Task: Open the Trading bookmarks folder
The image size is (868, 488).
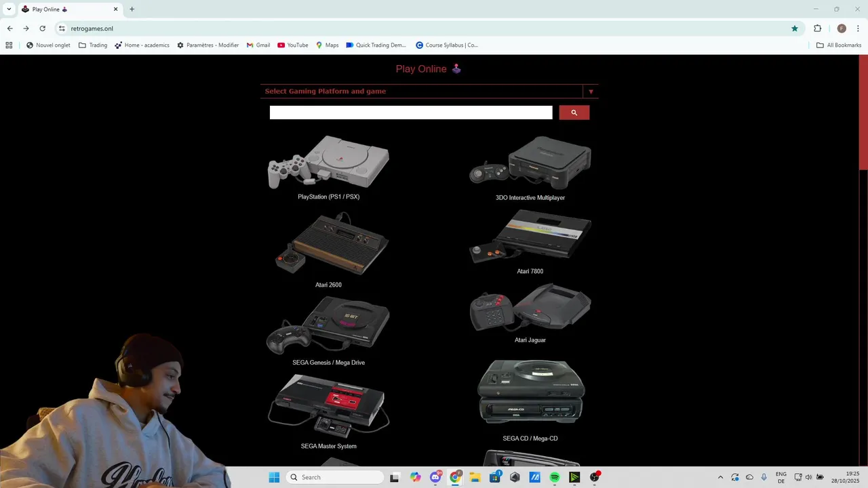Action: click(93, 45)
